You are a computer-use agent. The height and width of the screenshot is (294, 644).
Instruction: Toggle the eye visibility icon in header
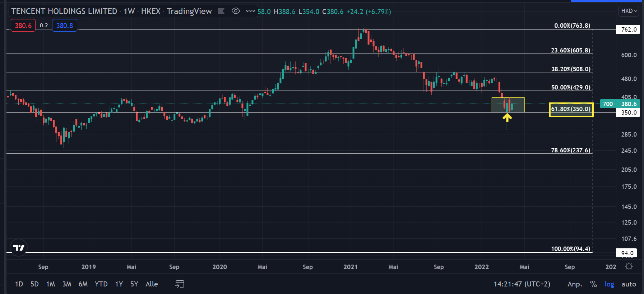pos(236,11)
